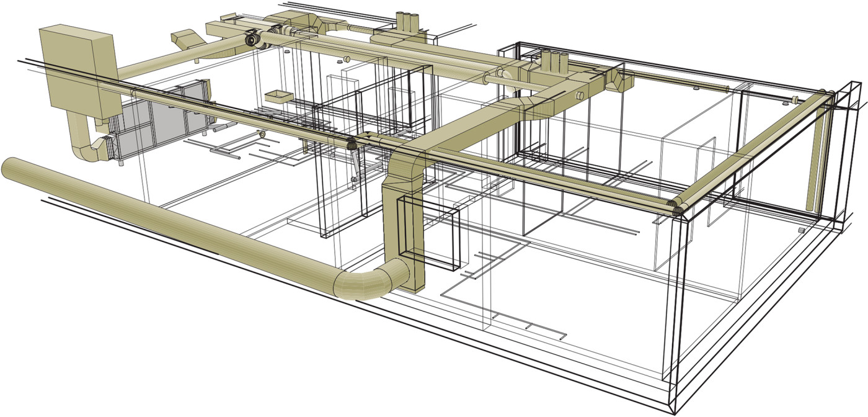The height and width of the screenshot is (417, 868).
Task: Select the thin round duct along top right
Action: [x=682, y=82]
